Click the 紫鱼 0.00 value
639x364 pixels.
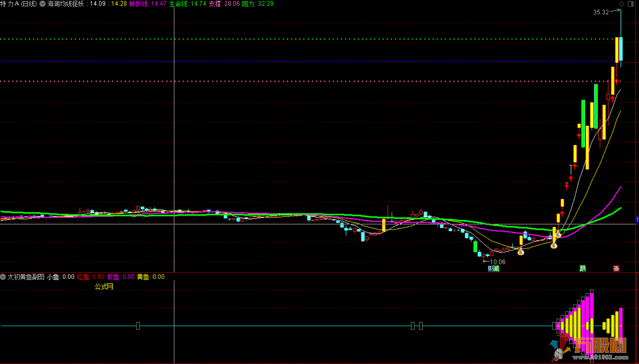pyautogui.click(x=121, y=277)
